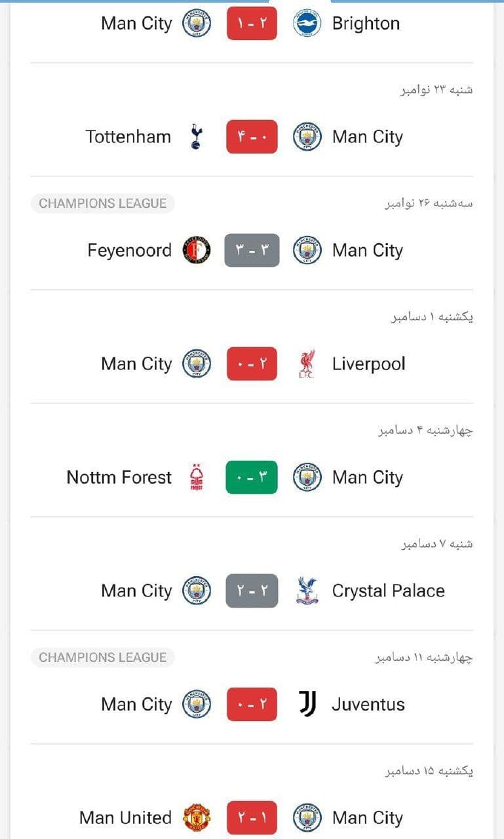This screenshot has height=839, width=504.
Task: Select Champions League tag above Feyenoord match
Action: pos(102,203)
